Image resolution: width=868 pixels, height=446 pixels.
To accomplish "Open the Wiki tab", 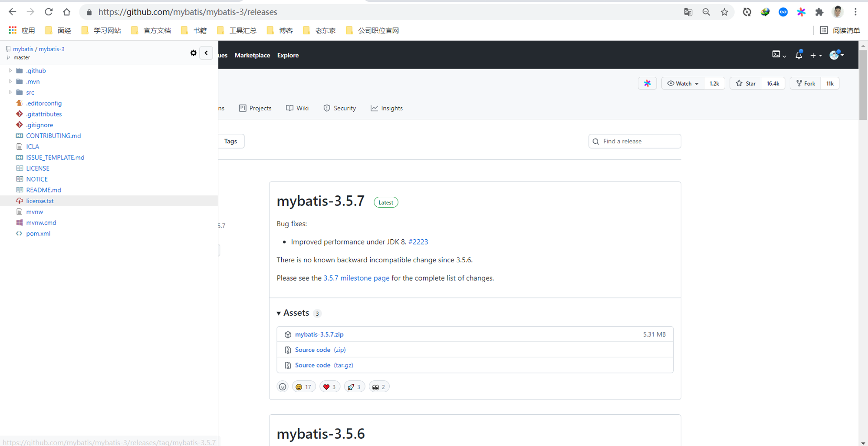I will (x=297, y=108).
